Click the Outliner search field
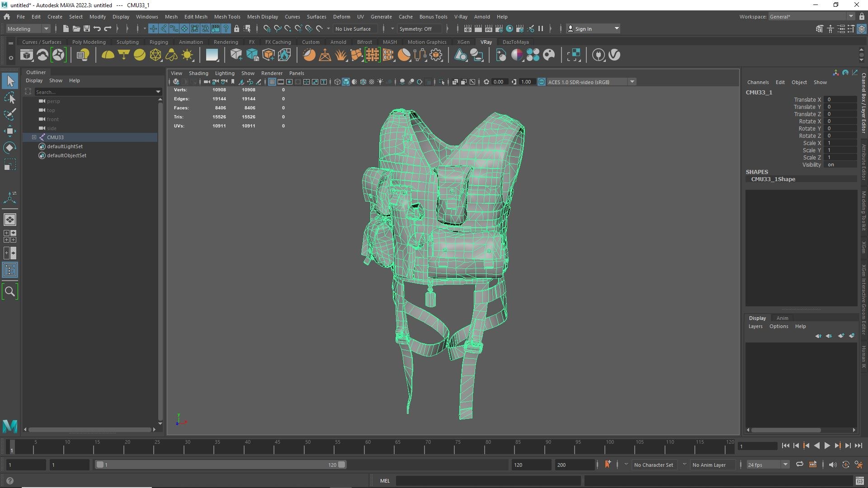868x488 pixels. pos(95,92)
